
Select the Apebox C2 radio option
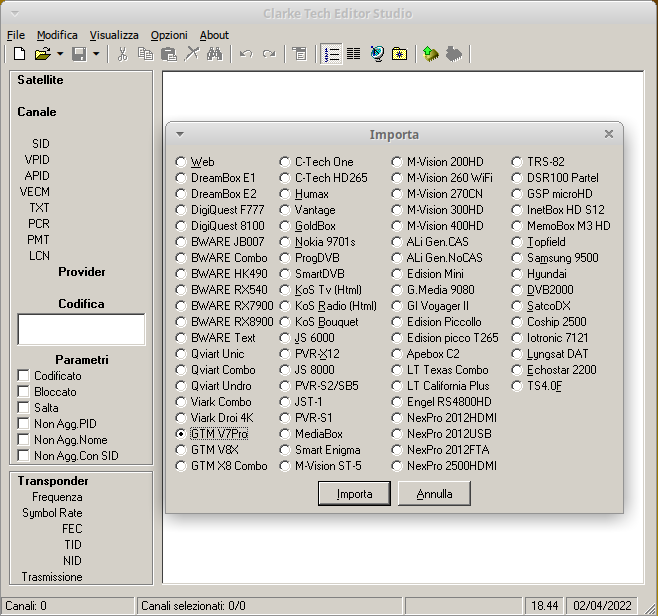397,354
